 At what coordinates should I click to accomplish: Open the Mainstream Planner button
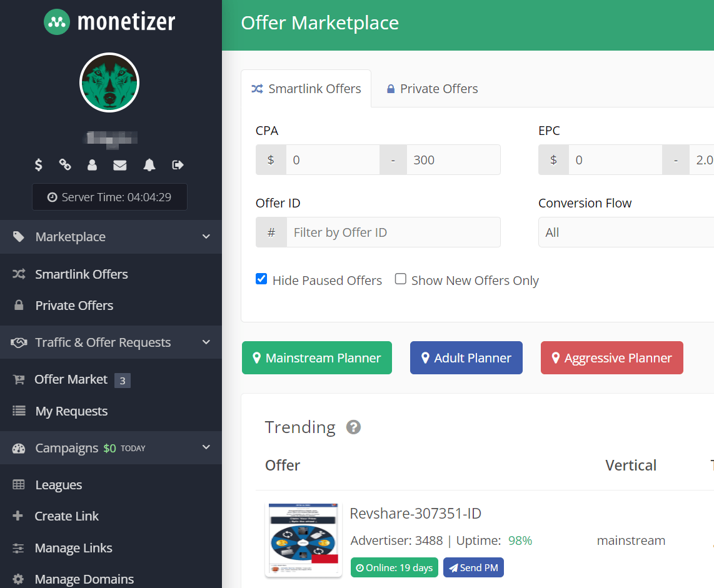coord(317,357)
